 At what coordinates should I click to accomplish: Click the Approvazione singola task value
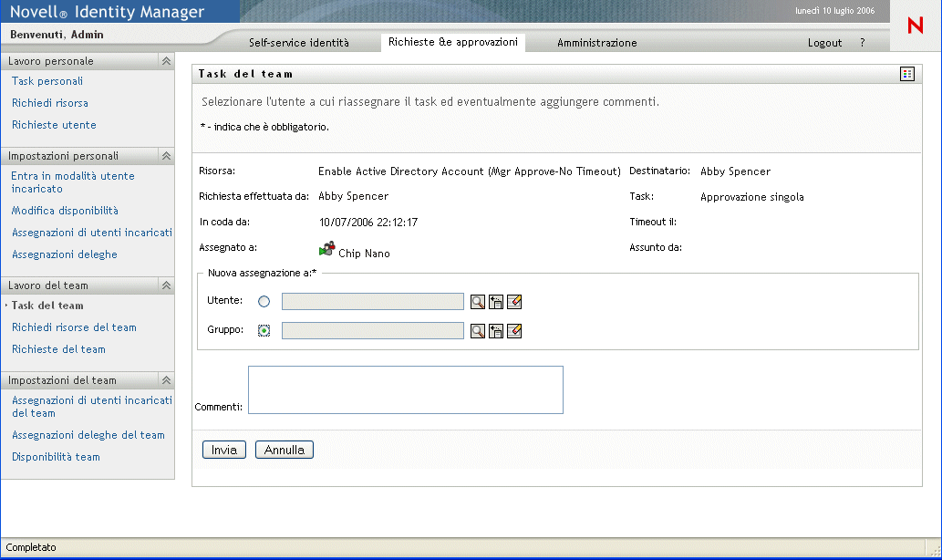752,197
